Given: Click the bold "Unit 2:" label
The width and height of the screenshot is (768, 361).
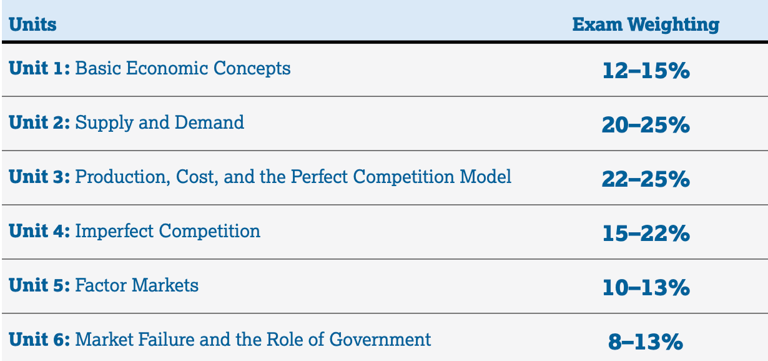Looking at the screenshot, I should tap(40, 122).
